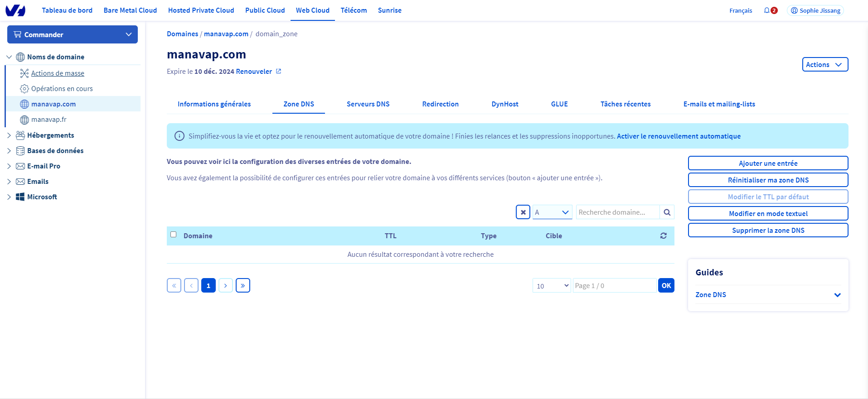Viewport: 868px width, 399px height.
Task: Toggle the select-all Domaine checkbox
Action: click(173, 235)
